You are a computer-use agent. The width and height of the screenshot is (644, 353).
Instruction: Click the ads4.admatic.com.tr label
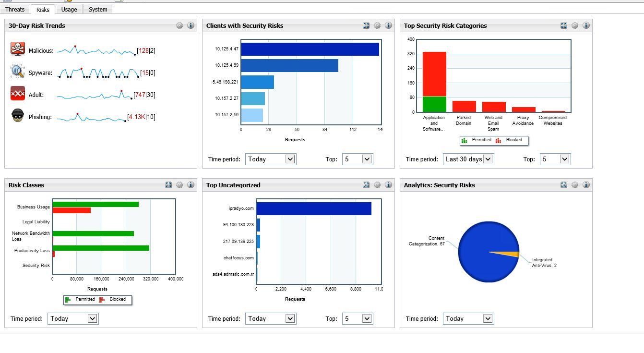[233, 274]
